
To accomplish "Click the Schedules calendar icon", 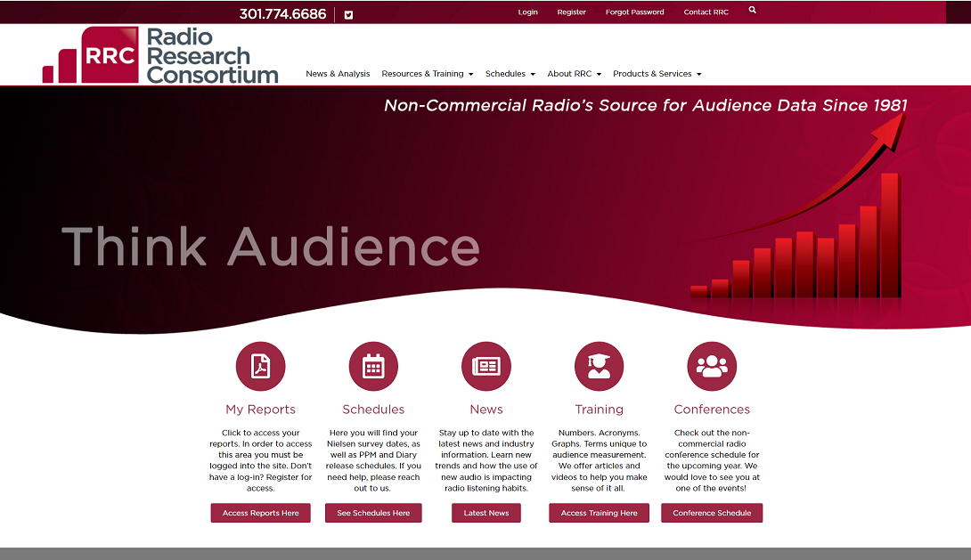I will click(x=373, y=366).
